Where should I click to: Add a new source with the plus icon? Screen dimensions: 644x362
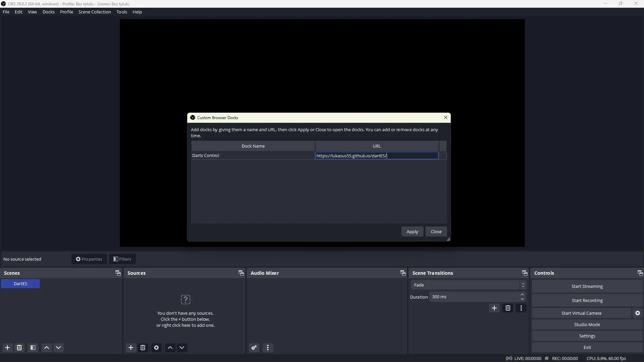131,348
